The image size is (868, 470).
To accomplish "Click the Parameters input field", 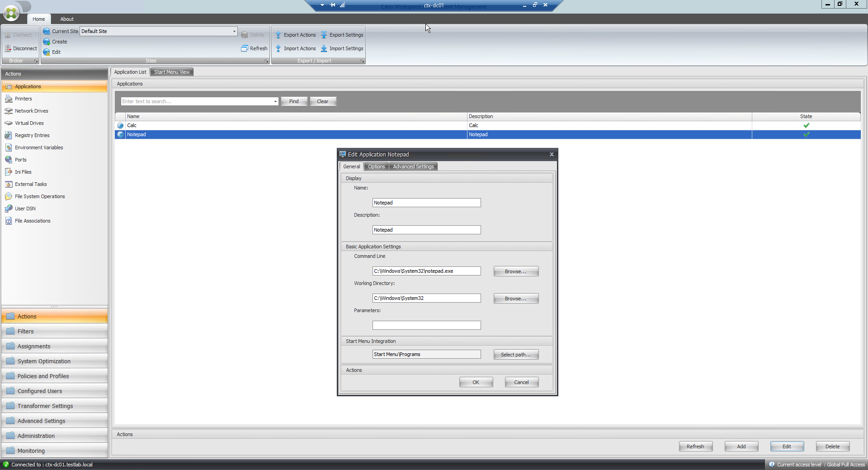I will [427, 325].
